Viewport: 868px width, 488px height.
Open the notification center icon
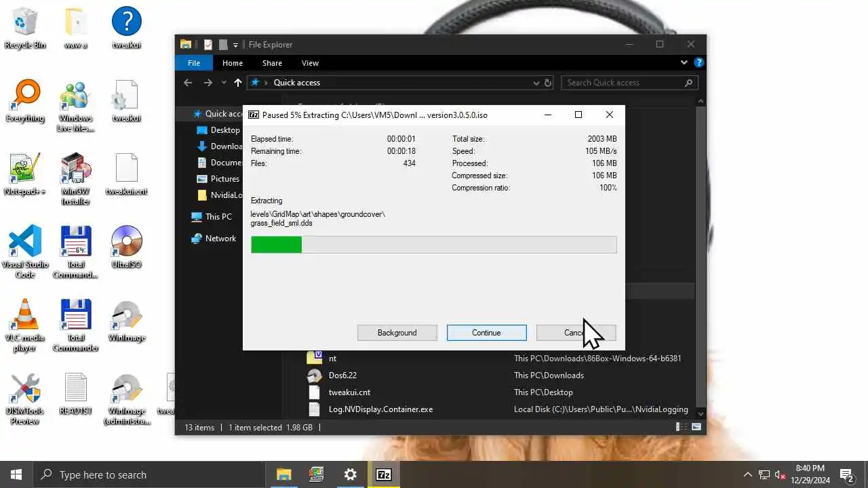(846, 474)
